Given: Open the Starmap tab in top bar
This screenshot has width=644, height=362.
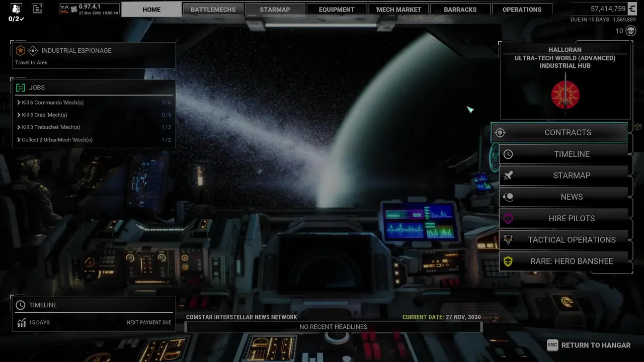Looking at the screenshot, I should pyautogui.click(x=275, y=9).
